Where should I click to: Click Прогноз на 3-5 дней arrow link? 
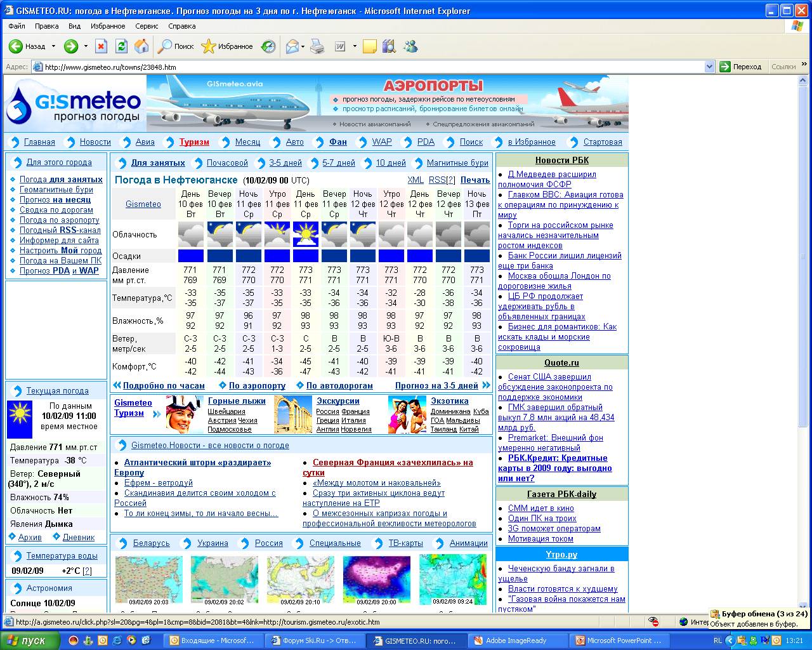[443, 385]
